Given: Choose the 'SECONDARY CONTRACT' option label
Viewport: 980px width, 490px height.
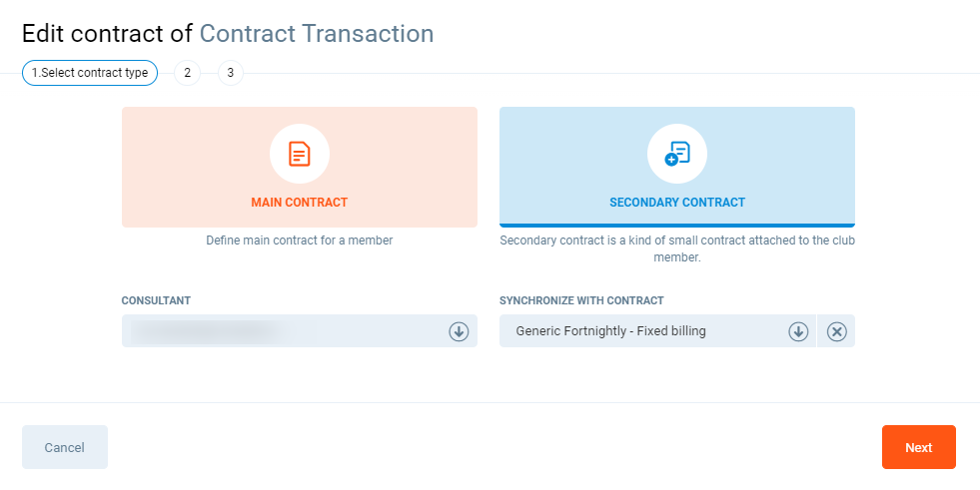Looking at the screenshot, I should coord(677,203).
